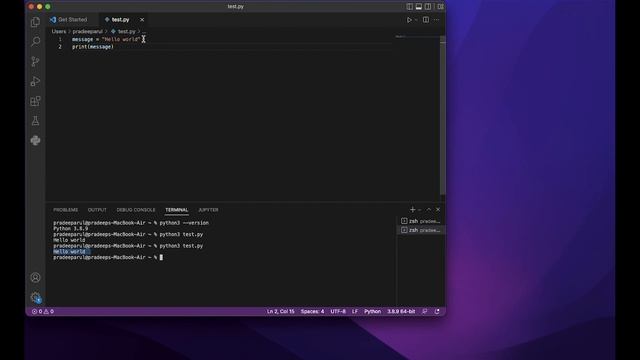Select the highlighted zsh terminal entry
The width and height of the screenshot is (640, 360).
421,230
